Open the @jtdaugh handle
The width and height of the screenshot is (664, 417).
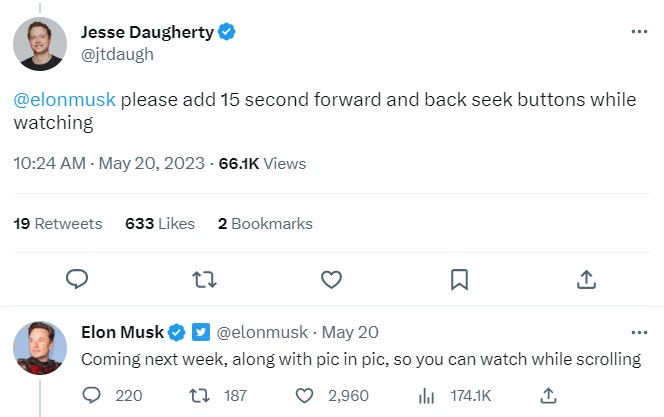[117, 54]
